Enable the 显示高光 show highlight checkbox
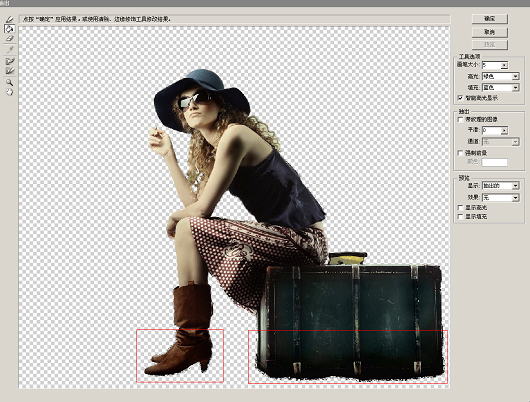 point(460,207)
